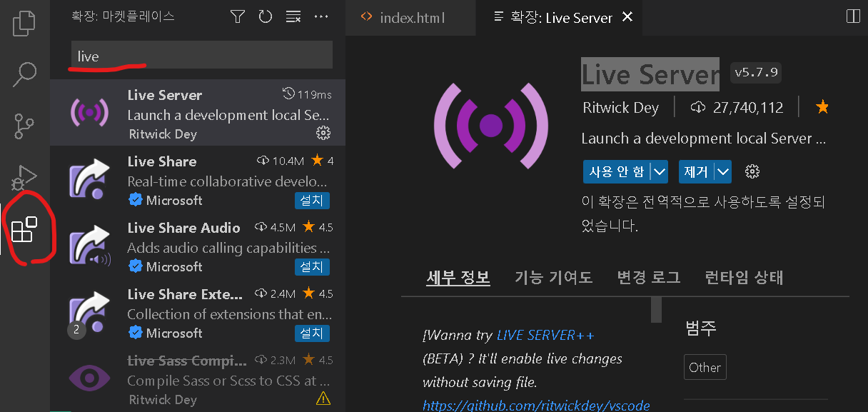This screenshot has width=868, height=412.
Task: Switch to the index.html editor tab
Action: pyautogui.click(x=410, y=17)
